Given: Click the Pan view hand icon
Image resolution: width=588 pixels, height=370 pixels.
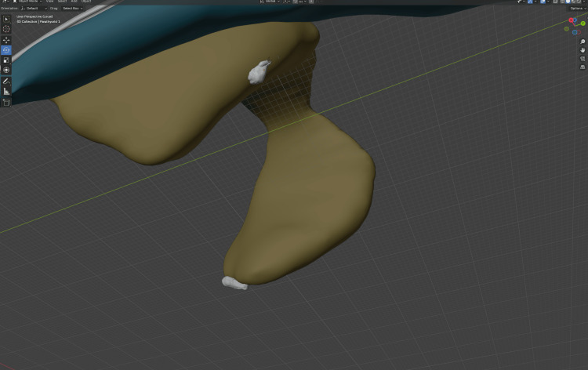Looking at the screenshot, I should [583, 50].
